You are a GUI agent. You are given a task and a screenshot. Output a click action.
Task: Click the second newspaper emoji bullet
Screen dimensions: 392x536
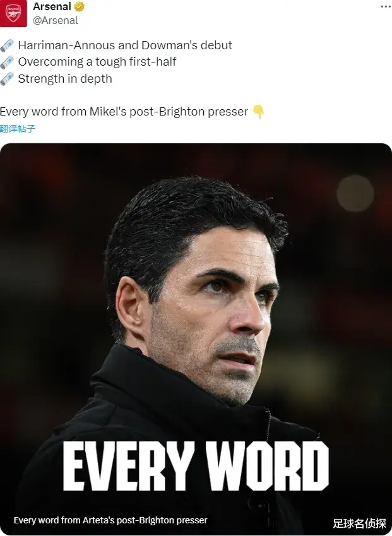point(7,63)
